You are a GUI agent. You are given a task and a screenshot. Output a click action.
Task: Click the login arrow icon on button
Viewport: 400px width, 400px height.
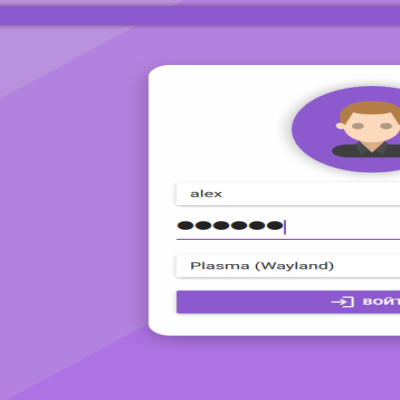[342, 302]
